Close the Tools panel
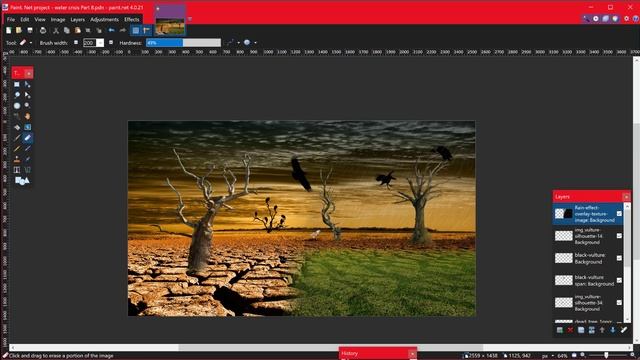Screen dimensions: 640x360 pyautogui.click(x=29, y=73)
